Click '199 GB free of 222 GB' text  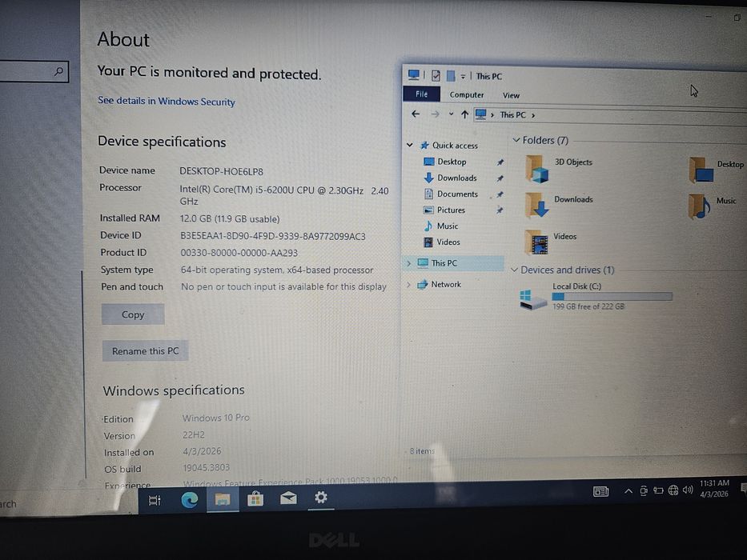[588, 306]
